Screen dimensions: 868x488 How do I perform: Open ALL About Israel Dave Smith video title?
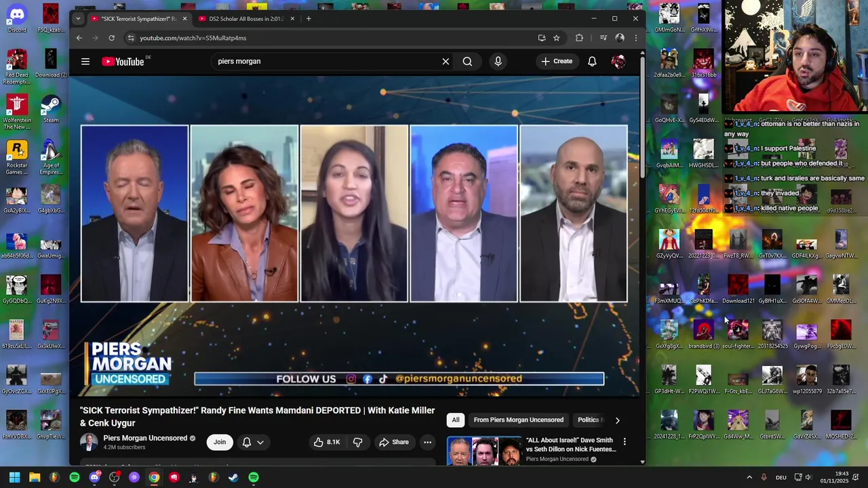571,445
